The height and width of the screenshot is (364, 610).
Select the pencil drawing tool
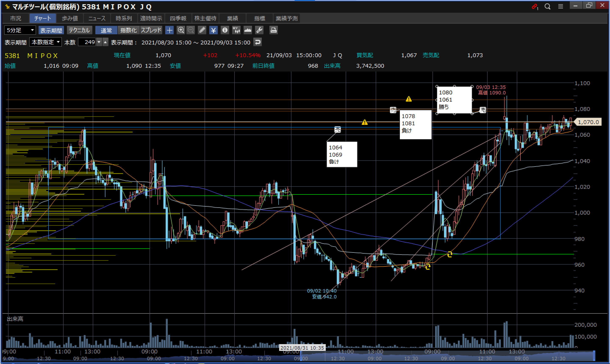pyautogui.click(x=202, y=30)
